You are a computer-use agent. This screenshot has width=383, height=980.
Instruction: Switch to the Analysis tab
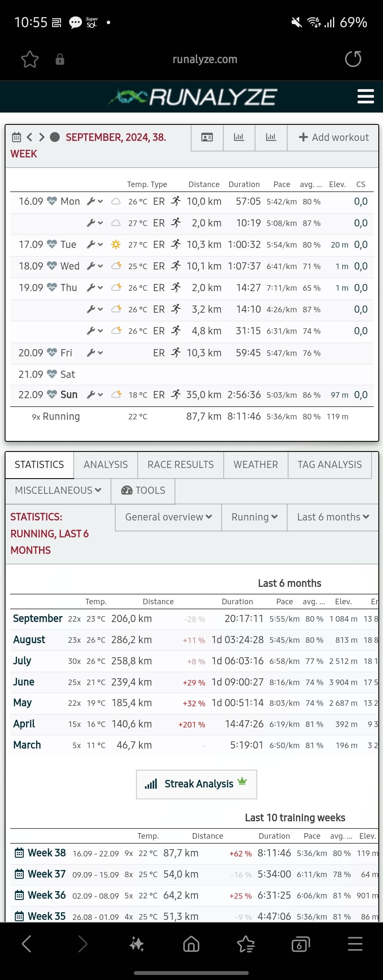coord(105,465)
